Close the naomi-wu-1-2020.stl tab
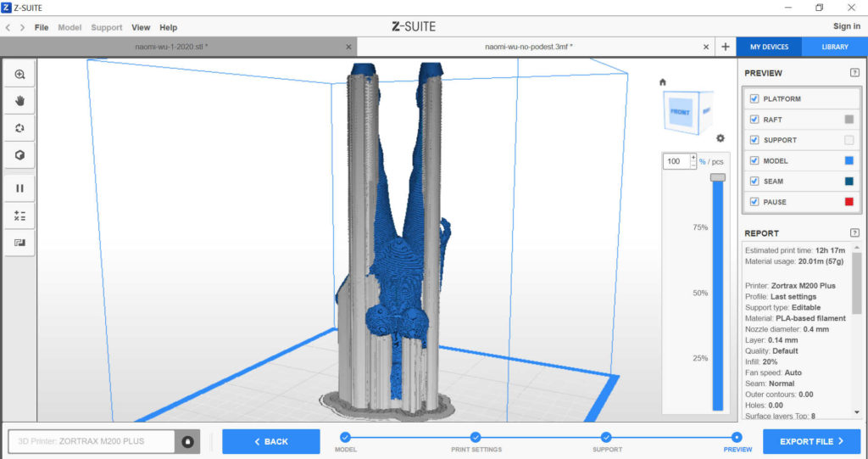The height and width of the screenshot is (459, 868). (348, 48)
